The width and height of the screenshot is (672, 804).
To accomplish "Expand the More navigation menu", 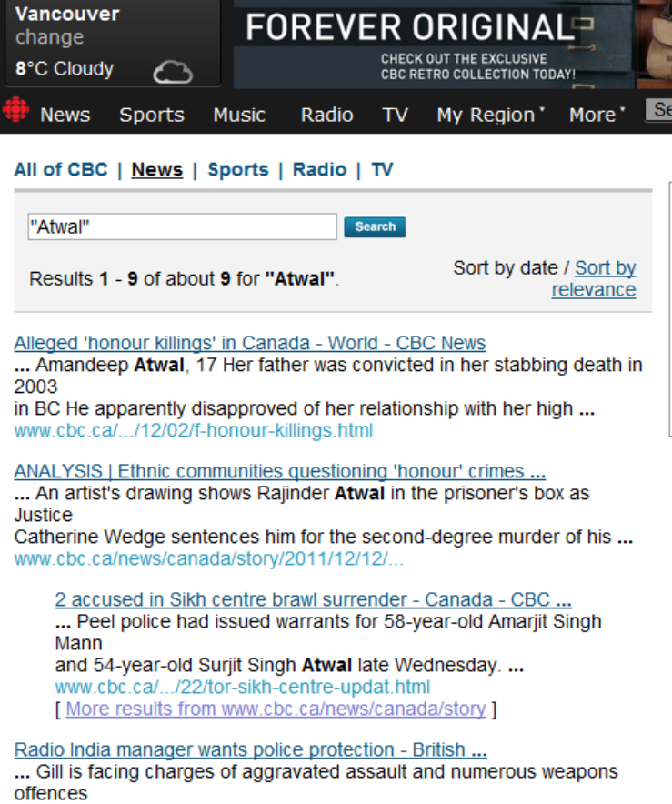I will [597, 115].
